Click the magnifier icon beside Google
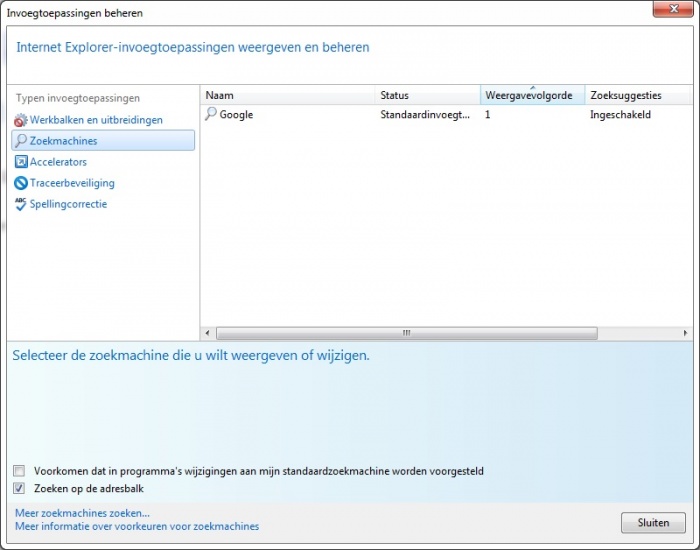Viewport: 700px width, 550px height. (211, 114)
